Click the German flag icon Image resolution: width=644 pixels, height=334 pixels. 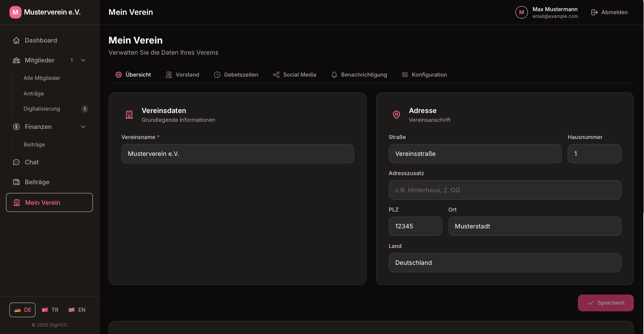click(x=18, y=310)
